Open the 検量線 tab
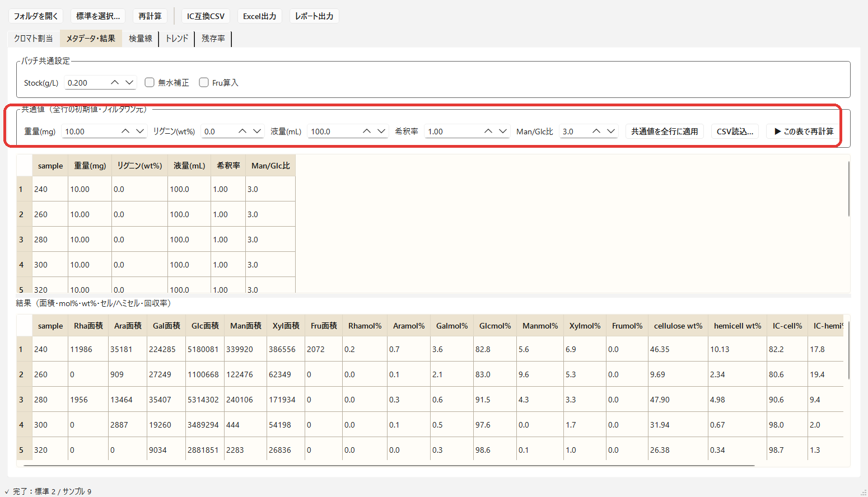The width and height of the screenshot is (868, 497). click(x=141, y=39)
